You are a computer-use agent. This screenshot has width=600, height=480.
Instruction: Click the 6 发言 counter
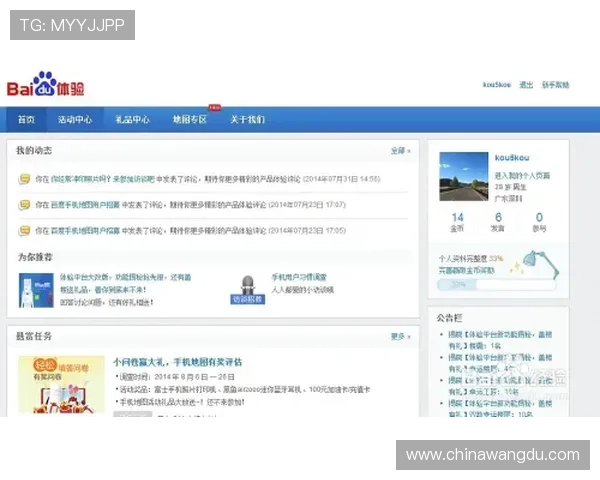498,222
